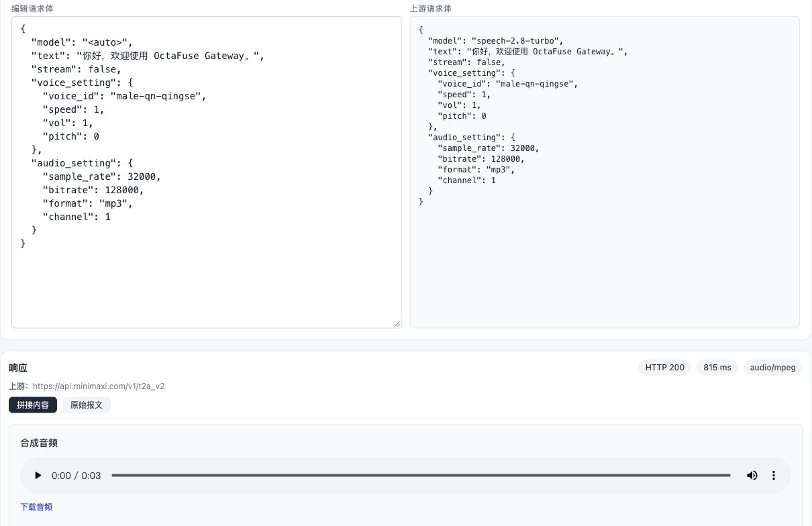Click the 815 ms latency badge
Screen dimensions: 812x526
(717, 368)
